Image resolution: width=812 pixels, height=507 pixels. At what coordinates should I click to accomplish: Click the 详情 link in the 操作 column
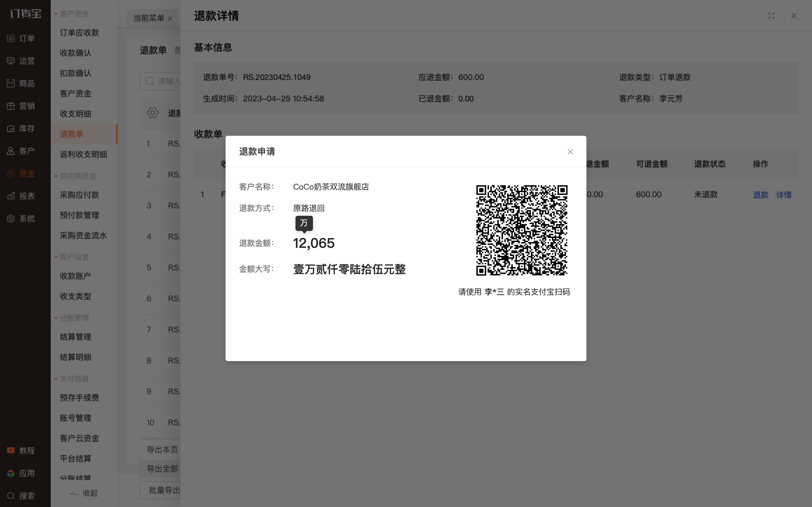point(784,195)
